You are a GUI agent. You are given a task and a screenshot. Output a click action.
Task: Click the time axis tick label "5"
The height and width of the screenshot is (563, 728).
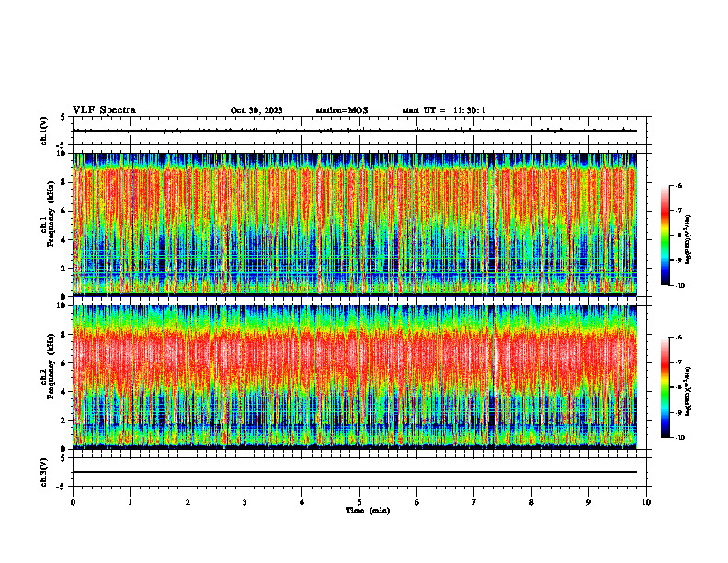tap(359, 502)
